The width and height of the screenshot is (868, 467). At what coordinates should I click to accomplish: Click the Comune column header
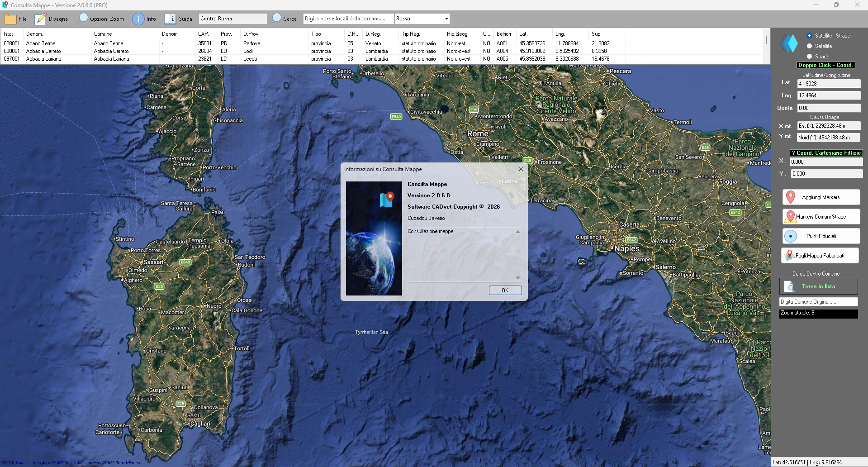(x=124, y=34)
